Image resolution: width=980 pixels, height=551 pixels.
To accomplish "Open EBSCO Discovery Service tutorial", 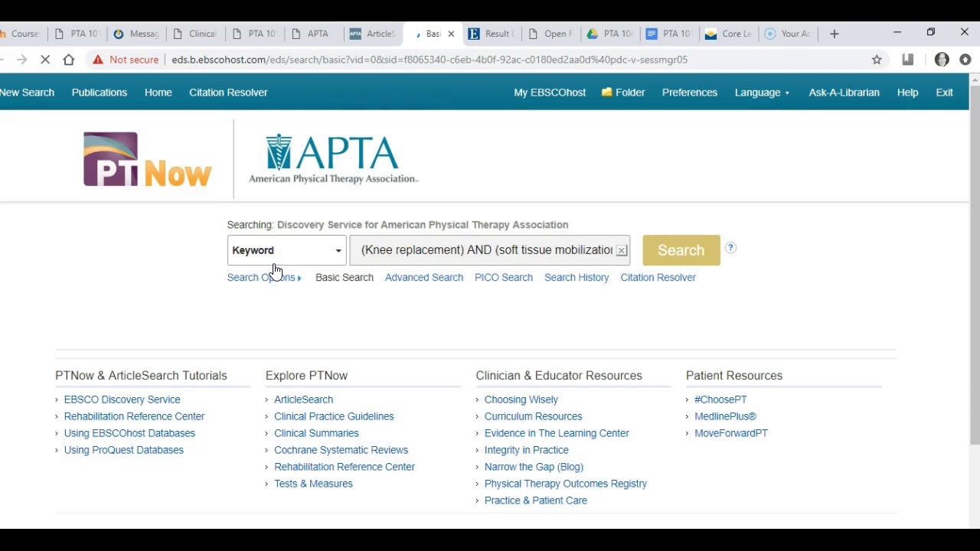I will (122, 399).
